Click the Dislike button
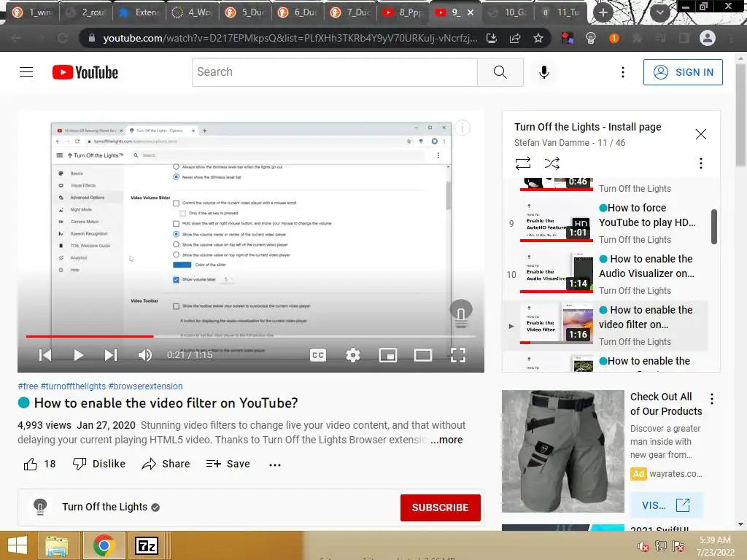The width and height of the screenshot is (747, 560). (x=99, y=464)
